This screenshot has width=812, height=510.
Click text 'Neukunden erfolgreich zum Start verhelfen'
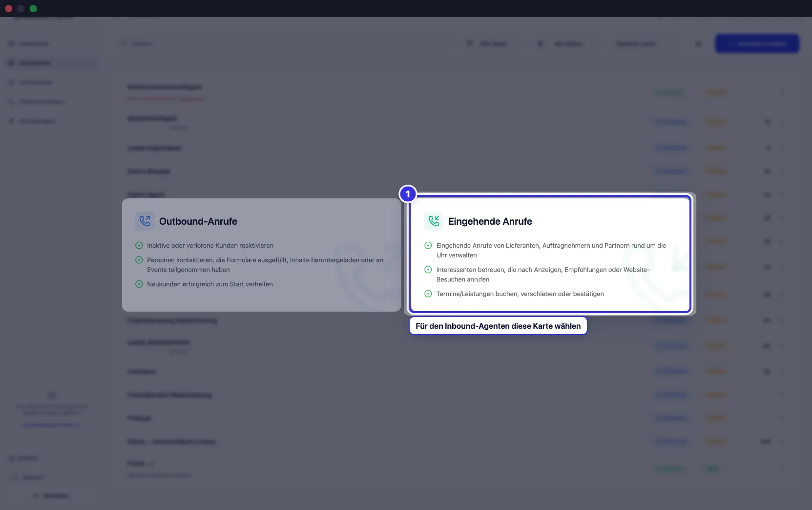pos(210,284)
